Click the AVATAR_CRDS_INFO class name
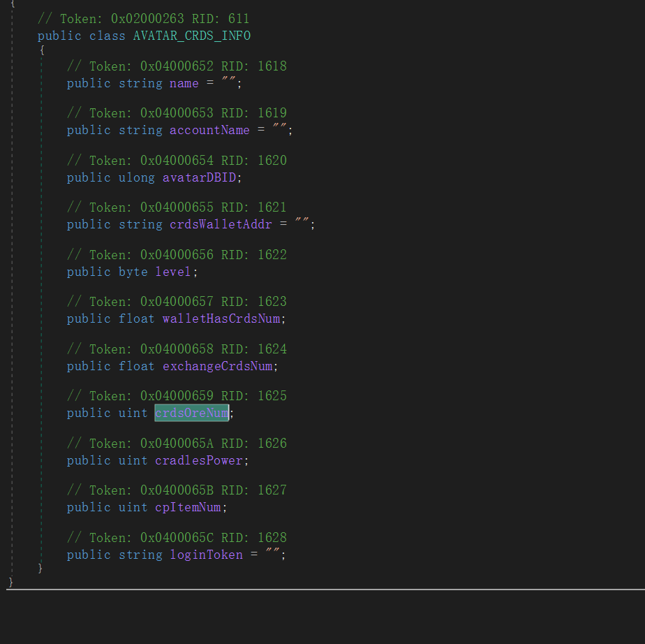The width and height of the screenshot is (645, 644). pos(191,36)
